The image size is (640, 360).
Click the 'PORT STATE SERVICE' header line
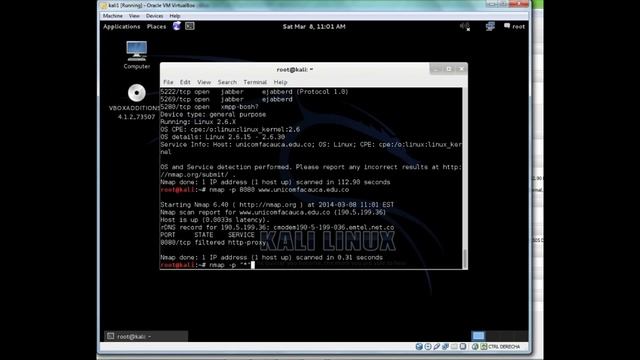coord(207,235)
